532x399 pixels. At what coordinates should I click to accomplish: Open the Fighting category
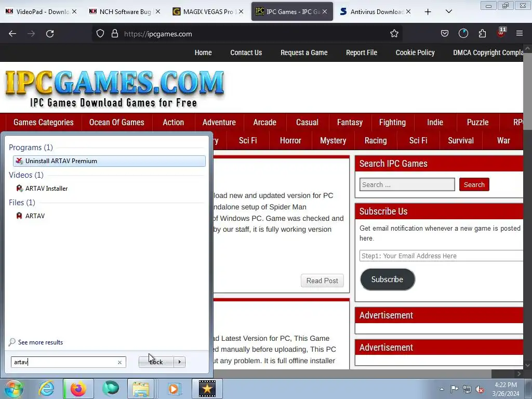point(393,122)
